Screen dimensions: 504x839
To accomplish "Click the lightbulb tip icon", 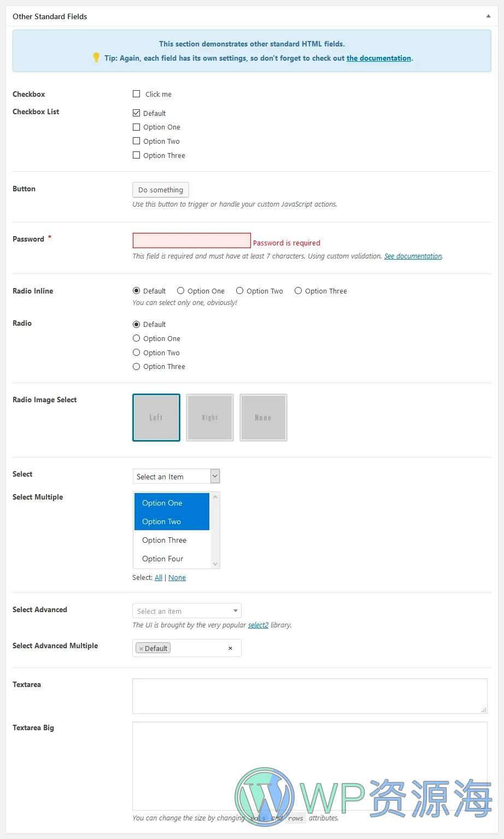I will point(97,57).
